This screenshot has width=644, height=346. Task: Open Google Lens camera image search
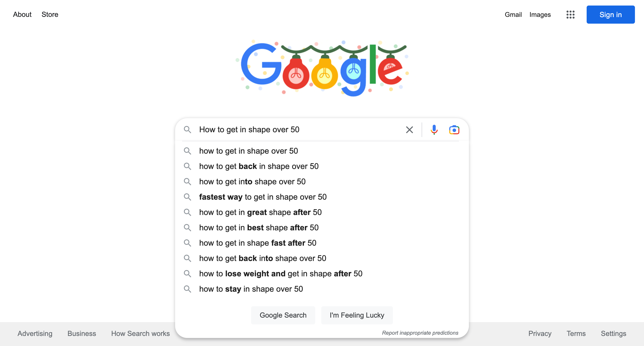tap(454, 130)
